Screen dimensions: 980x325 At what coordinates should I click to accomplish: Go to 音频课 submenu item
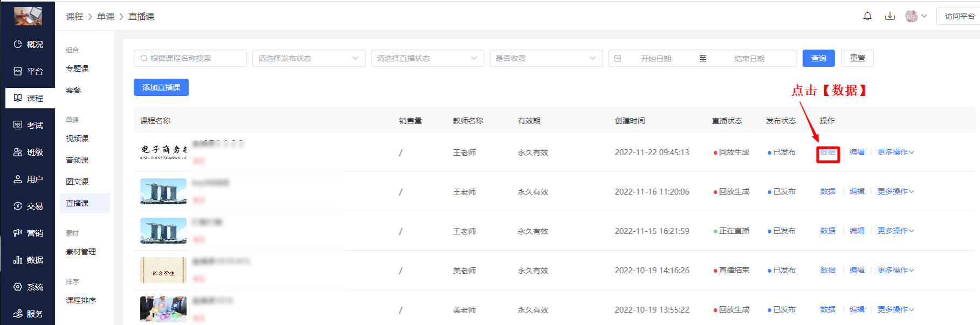pos(77,160)
